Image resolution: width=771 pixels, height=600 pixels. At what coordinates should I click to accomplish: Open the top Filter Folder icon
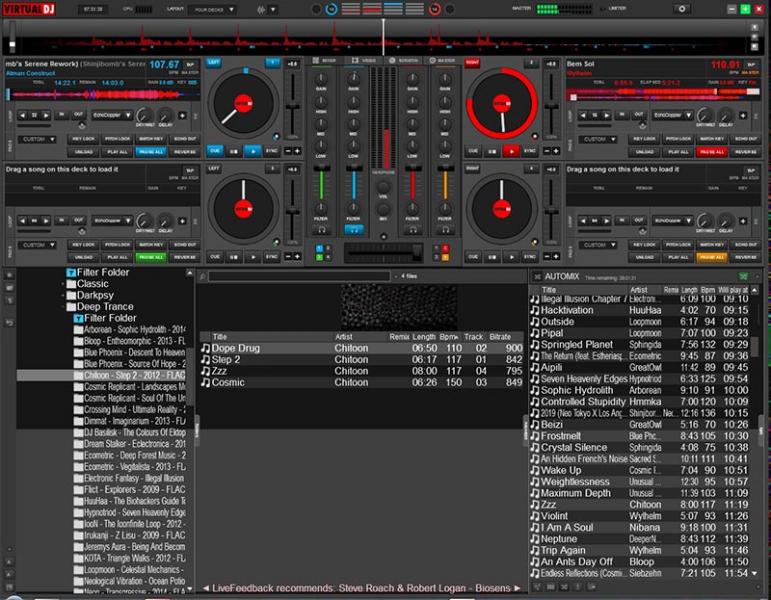[71, 272]
